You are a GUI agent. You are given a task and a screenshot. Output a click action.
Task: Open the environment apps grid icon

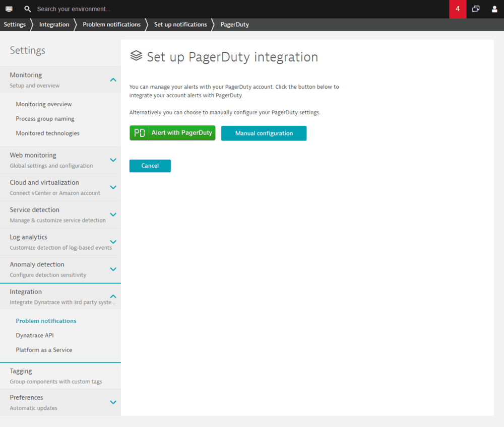[9, 9]
